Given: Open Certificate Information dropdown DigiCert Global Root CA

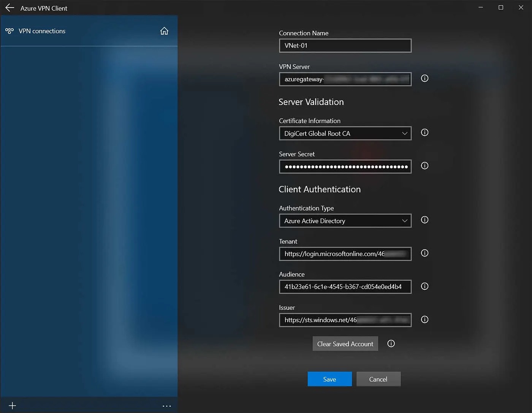Looking at the screenshot, I should [345, 133].
